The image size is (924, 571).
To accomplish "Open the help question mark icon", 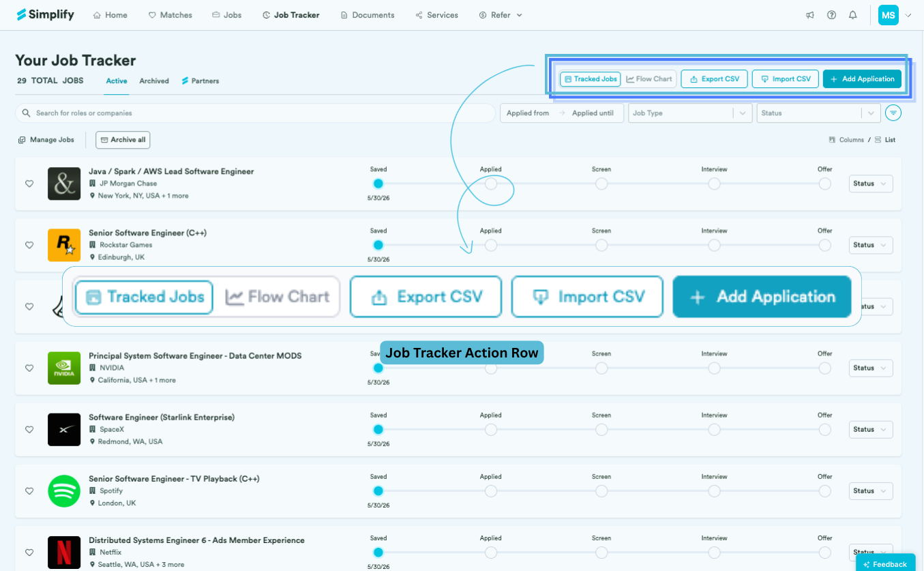I will (x=831, y=15).
